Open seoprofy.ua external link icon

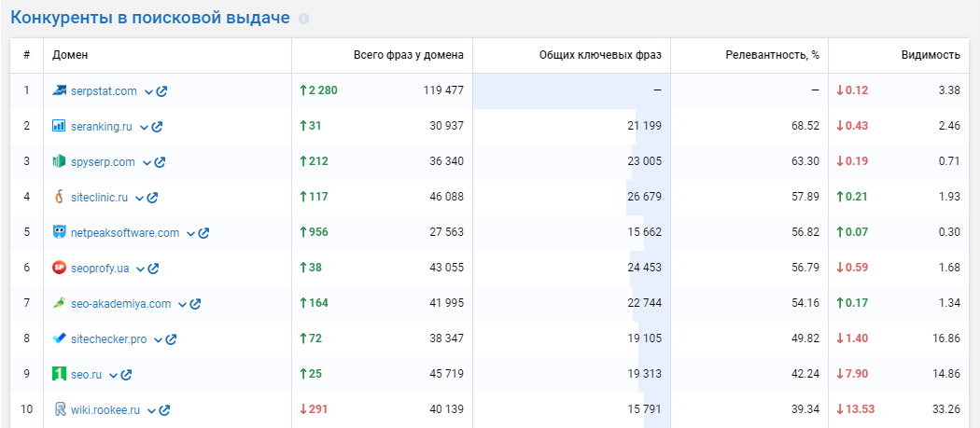[x=154, y=269]
